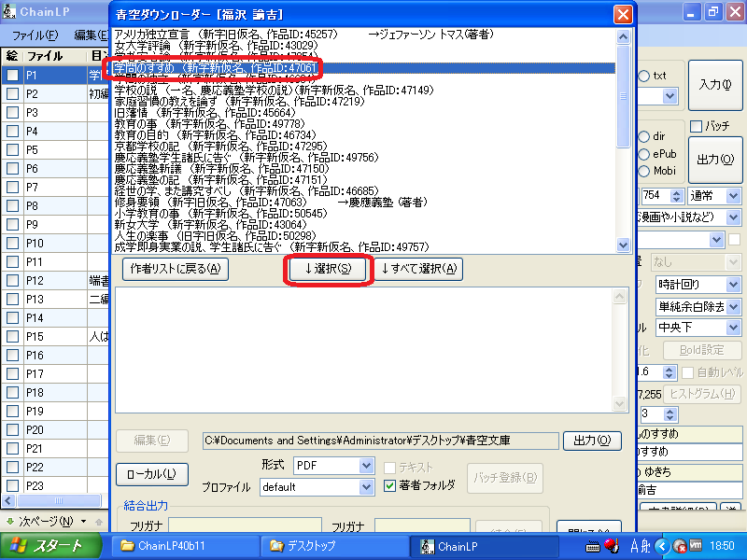Screen dimensions: 747x560
Task: Click the file list horizontal scrollbar thumb
Action: click(59, 500)
